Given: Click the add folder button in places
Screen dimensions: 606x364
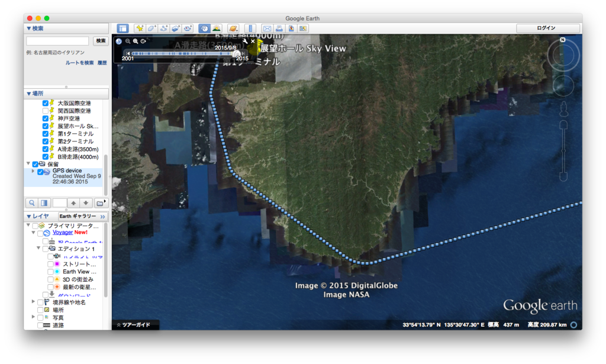Looking at the screenshot, I should pyautogui.click(x=101, y=203).
